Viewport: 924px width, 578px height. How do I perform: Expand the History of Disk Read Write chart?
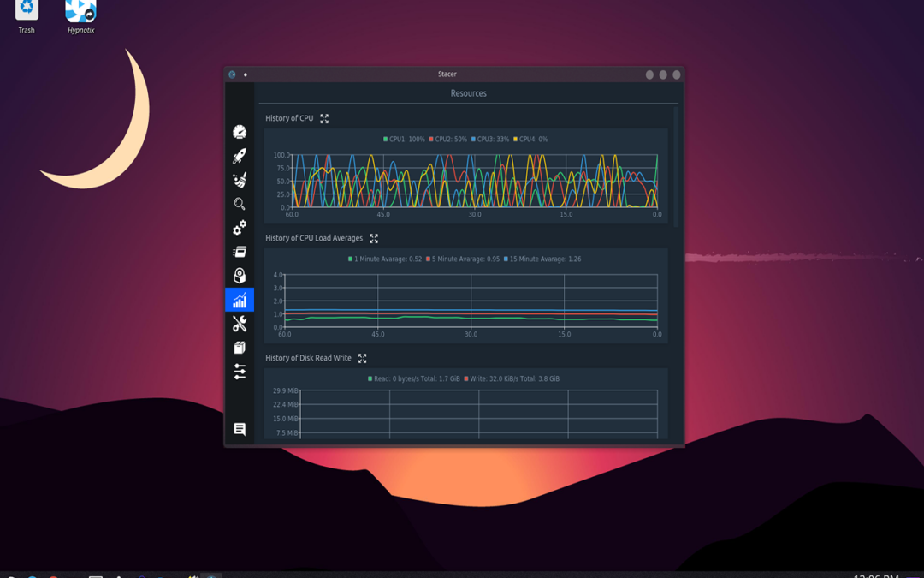(x=362, y=359)
